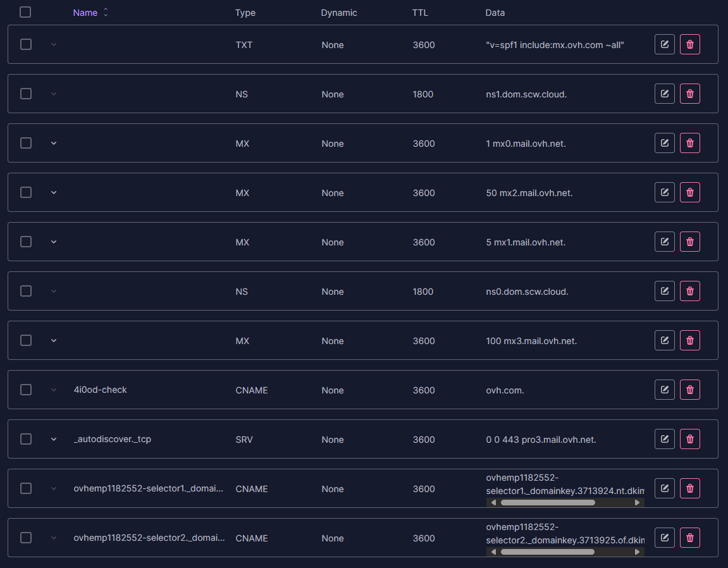Click the 4i0od-check record name
The image size is (728, 568).
(100, 390)
